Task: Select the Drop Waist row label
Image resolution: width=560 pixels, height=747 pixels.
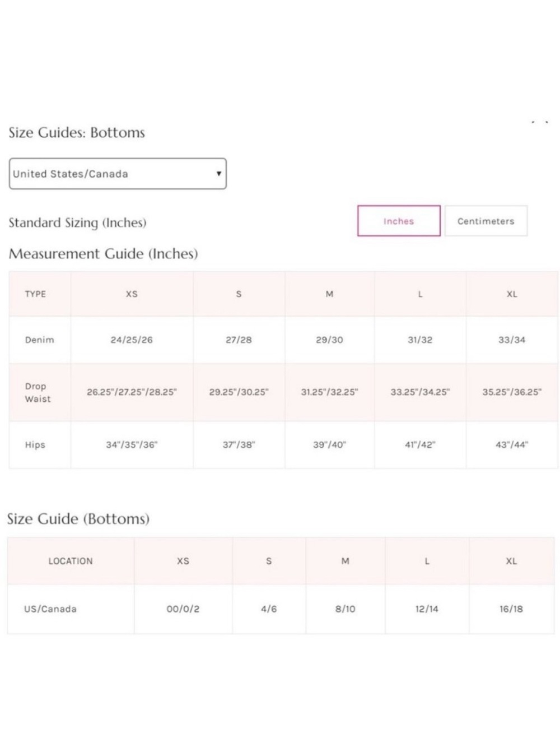Action: (x=38, y=392)
